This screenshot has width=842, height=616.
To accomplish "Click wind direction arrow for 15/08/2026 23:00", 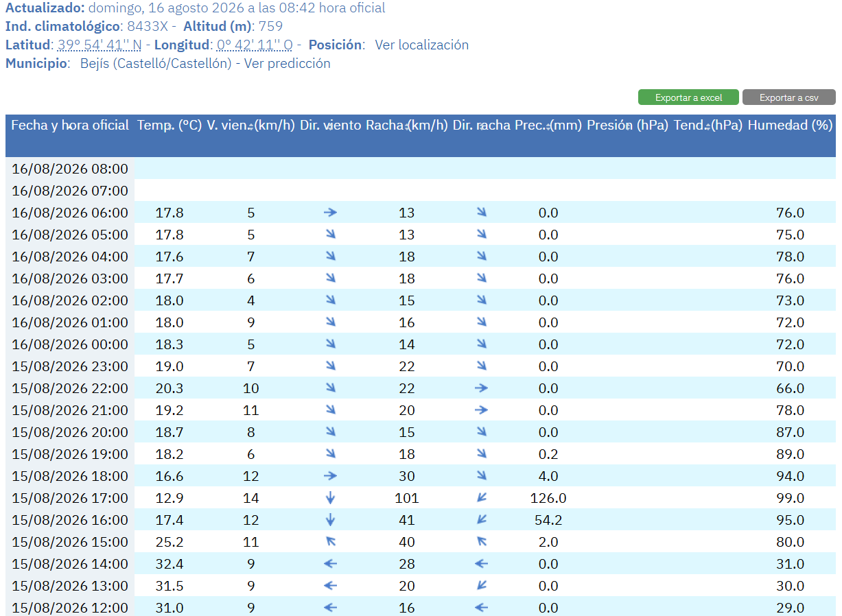I will tap(330, 366).
